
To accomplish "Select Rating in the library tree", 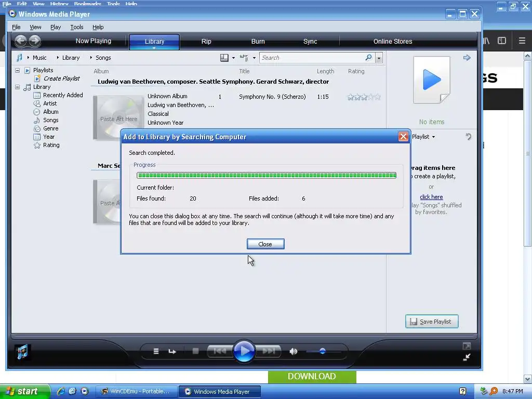I will click(51, 145).
